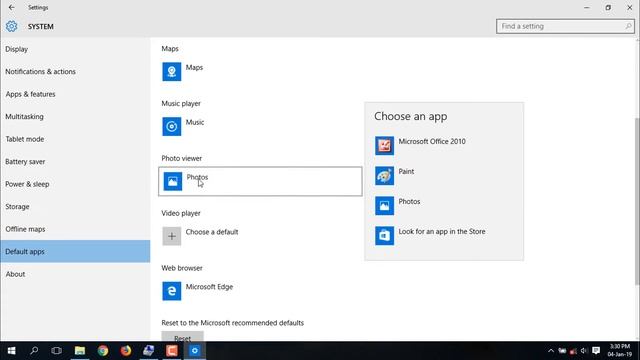Click the Microsoft Edge label
Screen dimensions: 640x360
tap(209, 287)
